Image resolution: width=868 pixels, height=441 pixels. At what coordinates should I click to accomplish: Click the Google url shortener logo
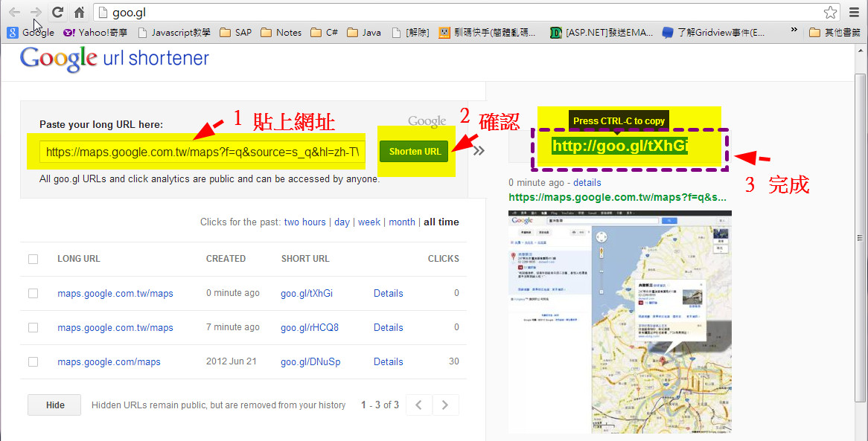click(115, 59)
